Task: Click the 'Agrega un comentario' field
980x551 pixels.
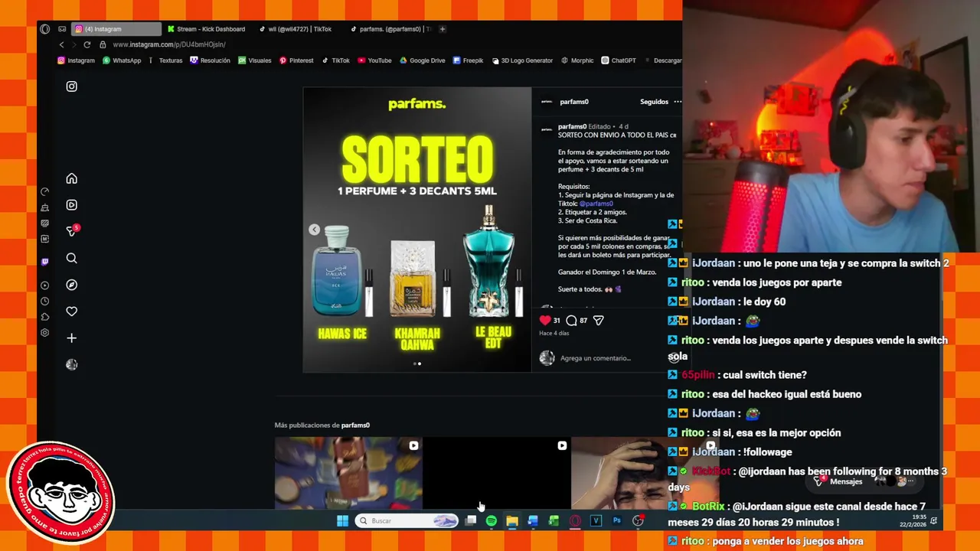Action: [595, 358]
